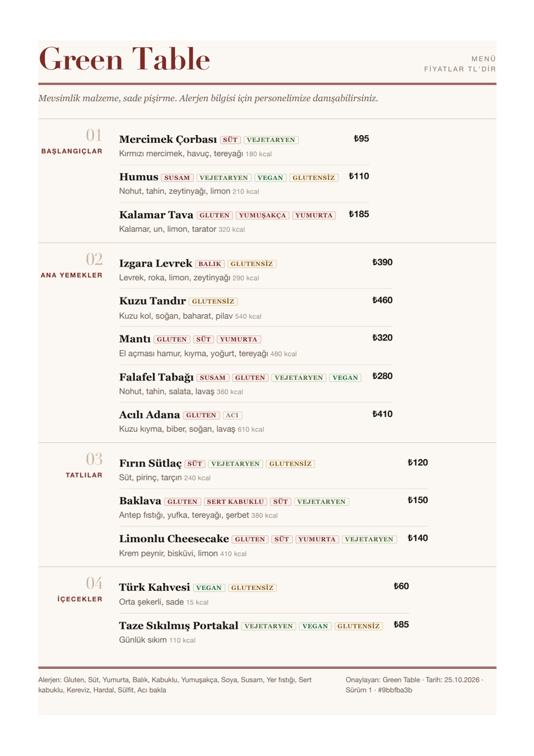Click the Green Table restaurant title
The image size is (534, 756).
coord(124,59)
